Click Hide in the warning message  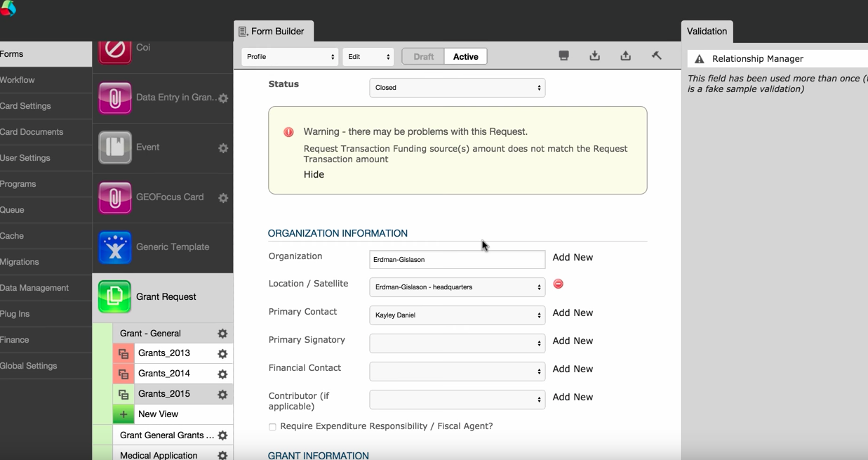[314, 174]
